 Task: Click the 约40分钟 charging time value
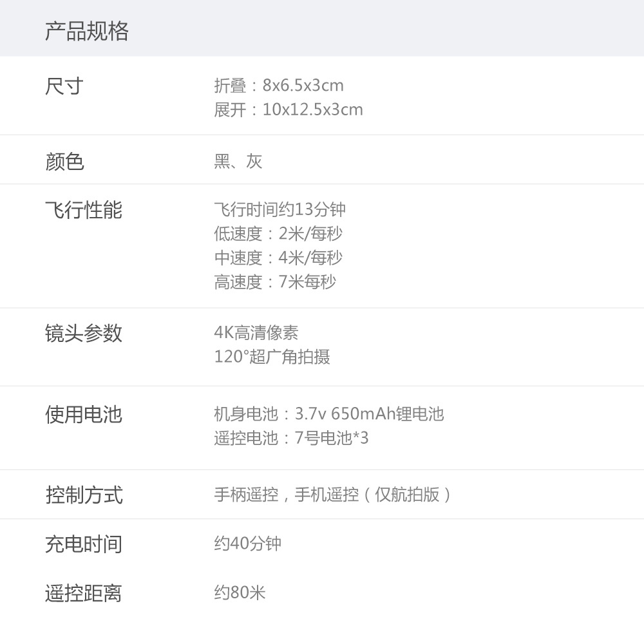(248, 544)
